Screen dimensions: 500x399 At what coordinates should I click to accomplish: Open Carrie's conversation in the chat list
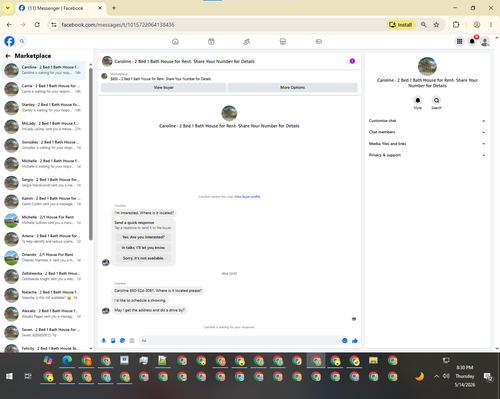click(44, 89)
